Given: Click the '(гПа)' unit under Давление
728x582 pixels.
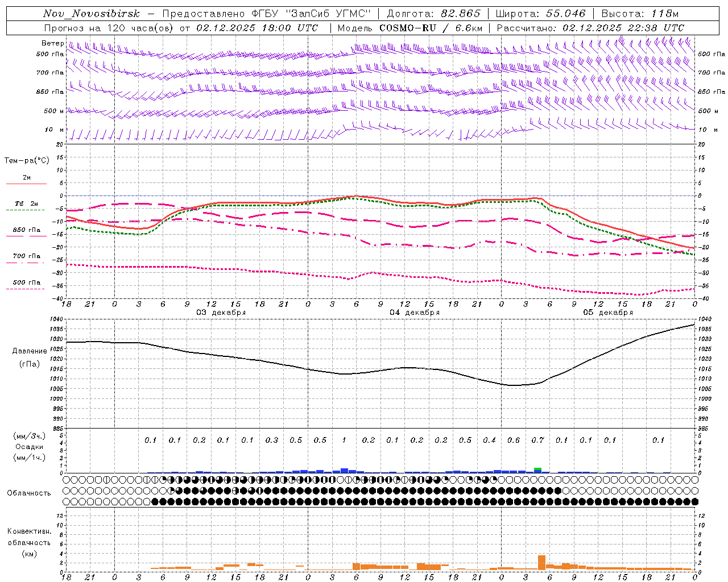Looking at the screenshot, I should pos(30,364).
